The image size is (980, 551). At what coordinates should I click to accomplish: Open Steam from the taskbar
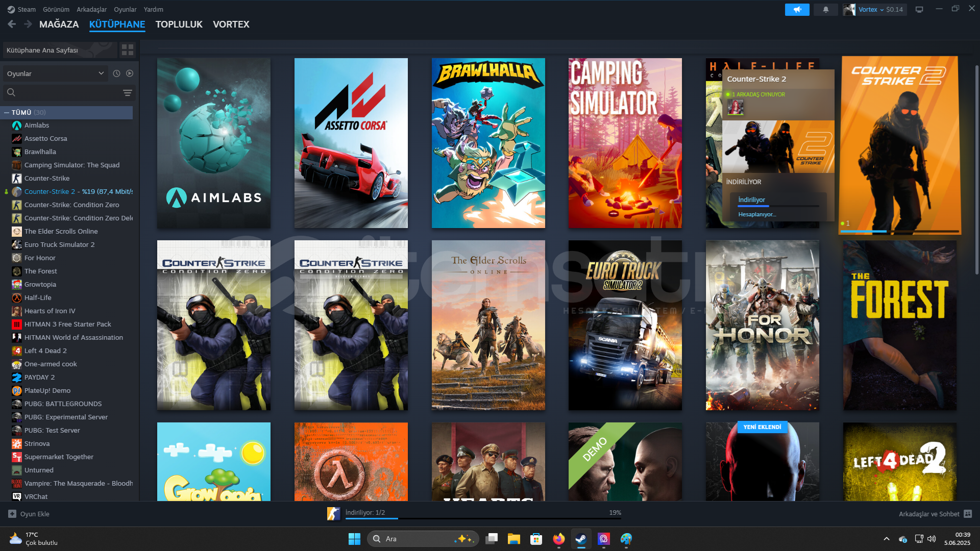pyautogui.click(x=581, y=539)
